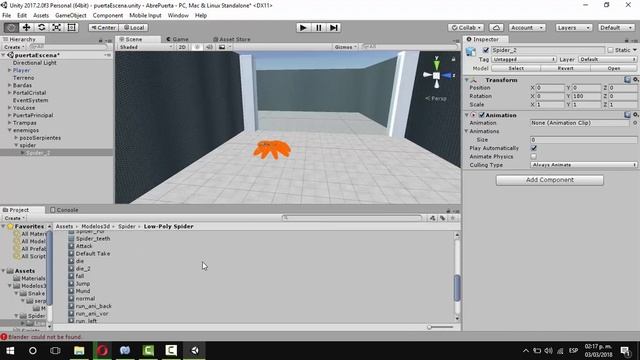Click the scene orientation gizmo
Viewport: 640px width, 360px height.
437,75
